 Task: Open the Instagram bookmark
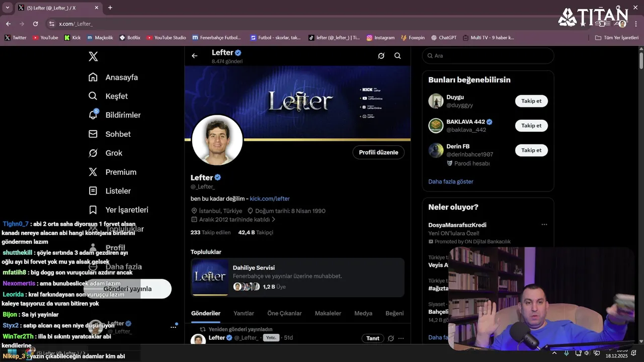(x=380, y=38)
